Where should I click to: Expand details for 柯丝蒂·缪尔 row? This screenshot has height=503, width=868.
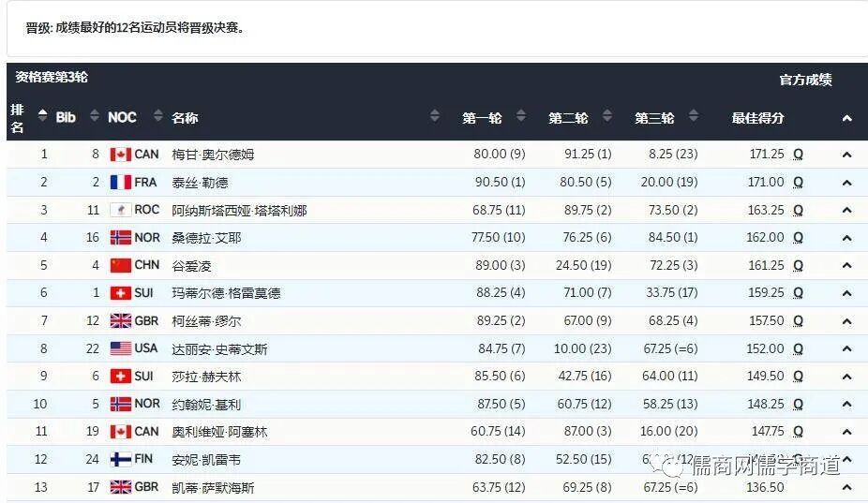pyautogui.click(x=847, y=321)
